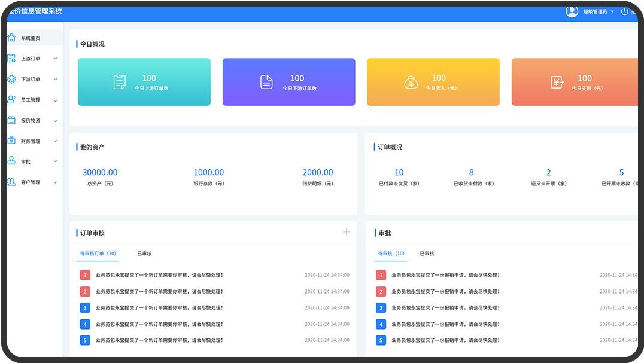Screen dimensions: 644x363
Task: Click the 客户管理 icon in sidebar
Action: (x=11, y=182)
